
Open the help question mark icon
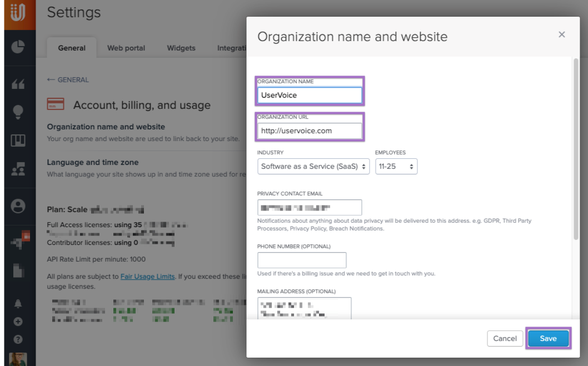tap(18, 339)
